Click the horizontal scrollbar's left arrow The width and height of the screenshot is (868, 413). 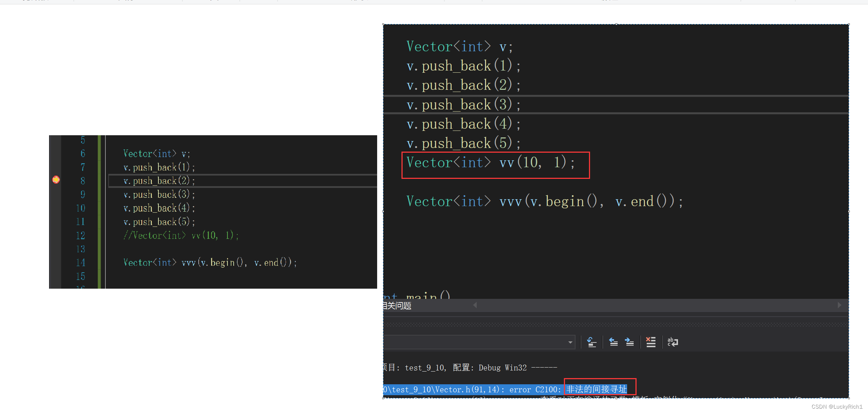click(x=475, y=305)
